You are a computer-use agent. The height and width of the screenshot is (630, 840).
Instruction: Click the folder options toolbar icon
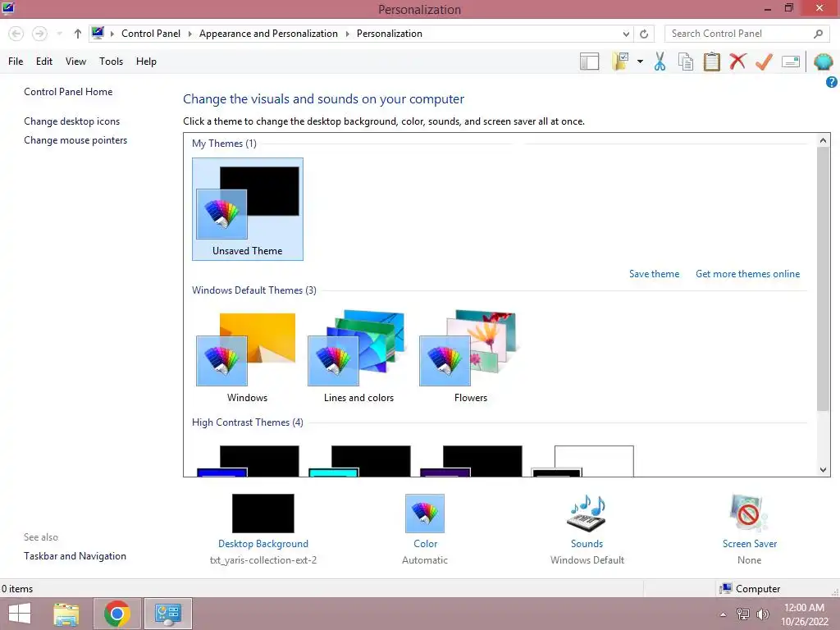pos(620,61)
